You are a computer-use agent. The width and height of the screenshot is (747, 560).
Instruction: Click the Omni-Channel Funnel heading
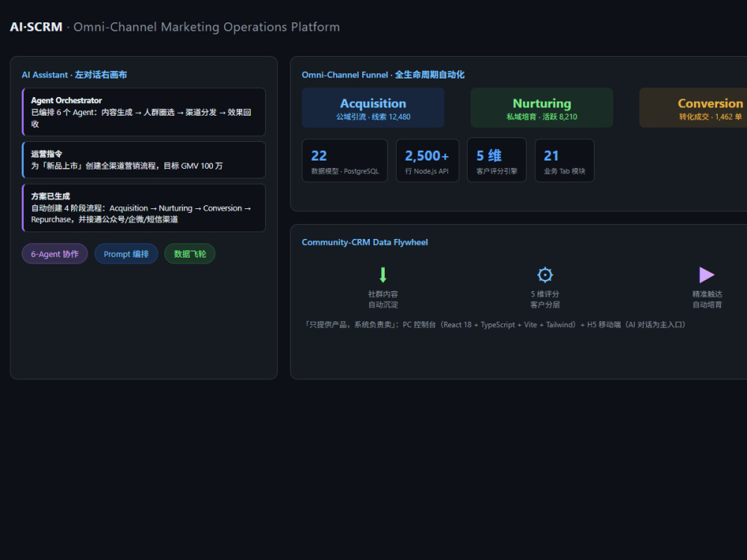(x=383, y=75)
